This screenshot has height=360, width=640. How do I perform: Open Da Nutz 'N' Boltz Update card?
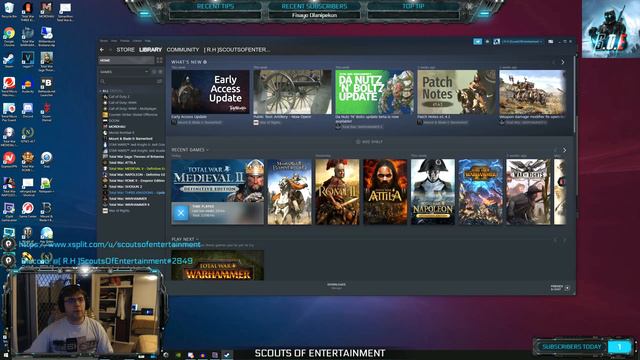374,92
